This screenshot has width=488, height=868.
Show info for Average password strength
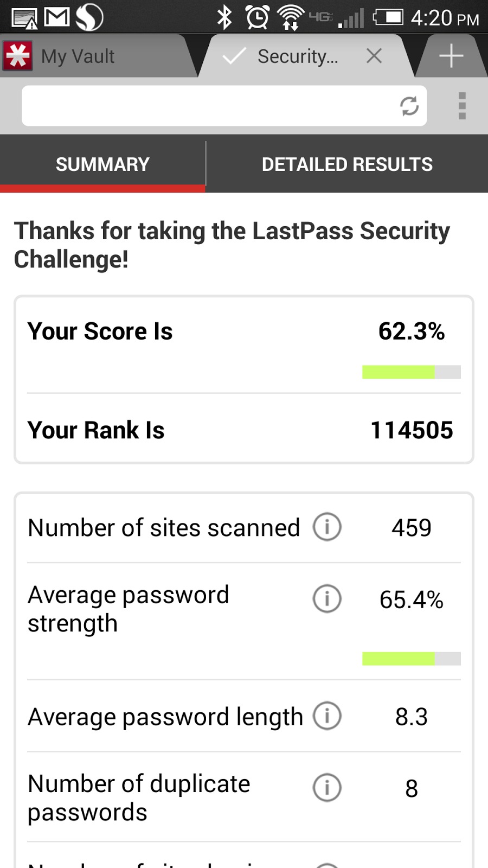(327, 599)
